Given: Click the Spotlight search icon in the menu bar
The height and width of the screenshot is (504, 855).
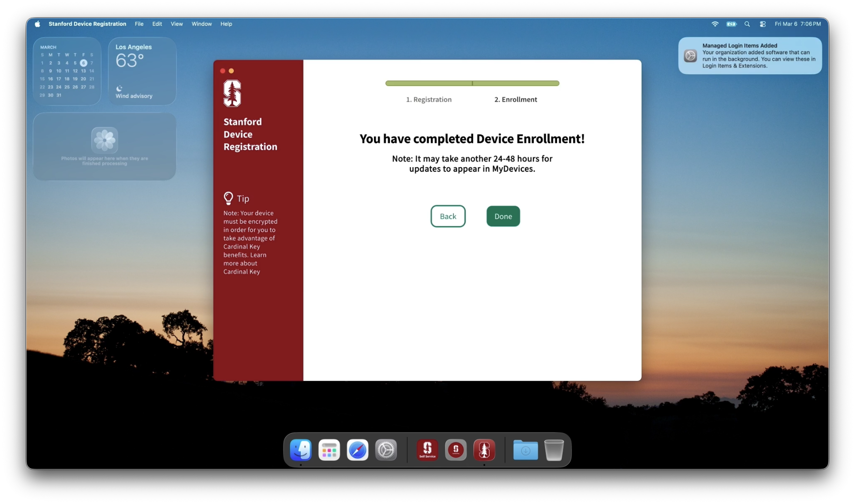Looking at the screenshot, I should click(x=747, y=24).
